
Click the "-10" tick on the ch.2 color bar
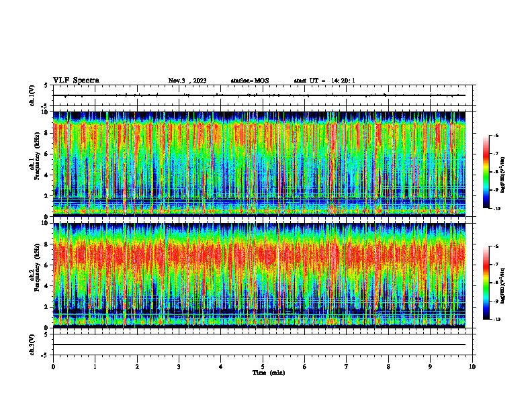[x=496, y=320]
